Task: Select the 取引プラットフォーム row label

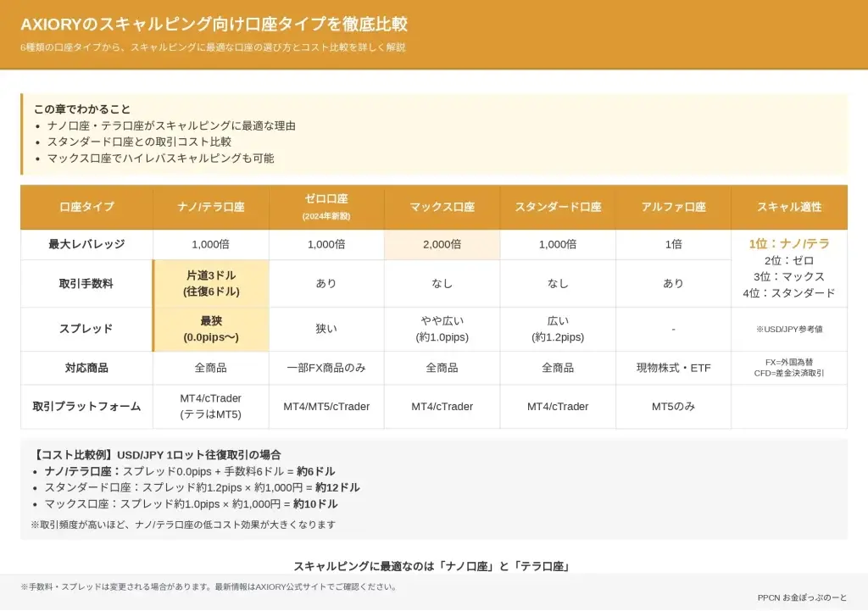Action: pyautogui.click(x=86, y=406)
